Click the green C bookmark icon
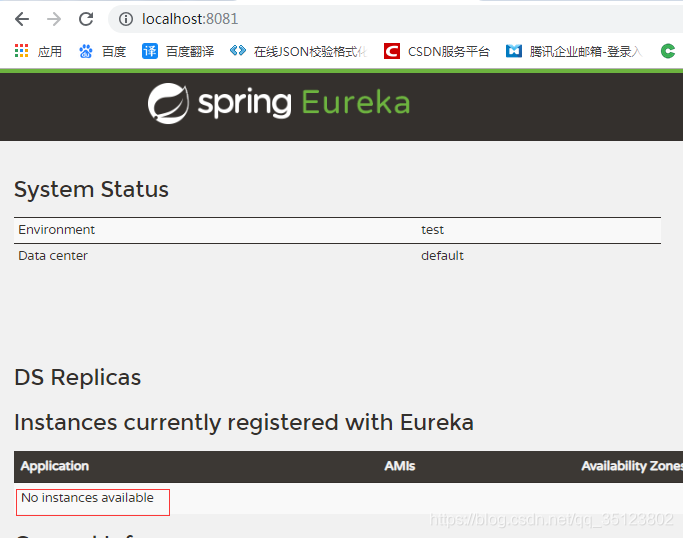This screenshot has width=683, height=538. (668, 51)
